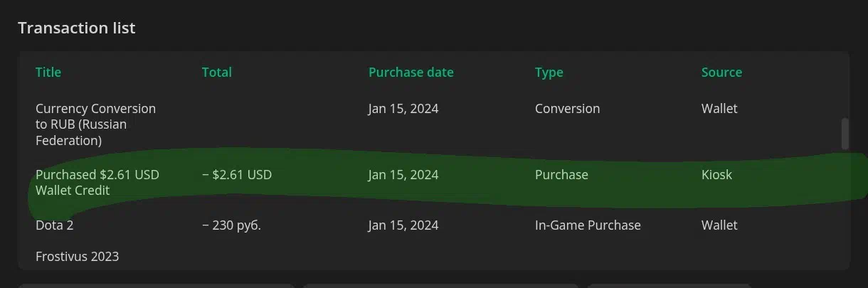Click the Title column header
This screenshot has width=868, height=288.
click(x=48, y=73)
